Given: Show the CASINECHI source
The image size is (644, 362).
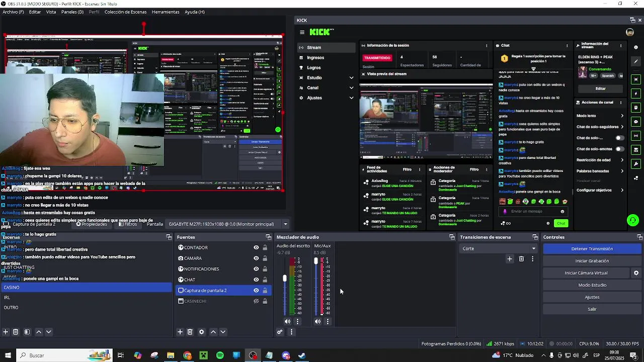Looking at the screenshot, I should point(256,301).
